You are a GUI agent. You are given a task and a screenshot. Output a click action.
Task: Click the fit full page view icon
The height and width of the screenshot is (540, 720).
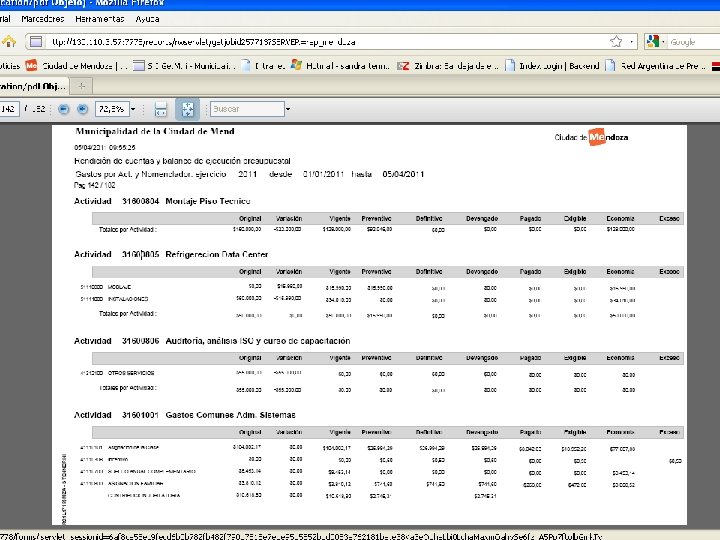point(187,109)
